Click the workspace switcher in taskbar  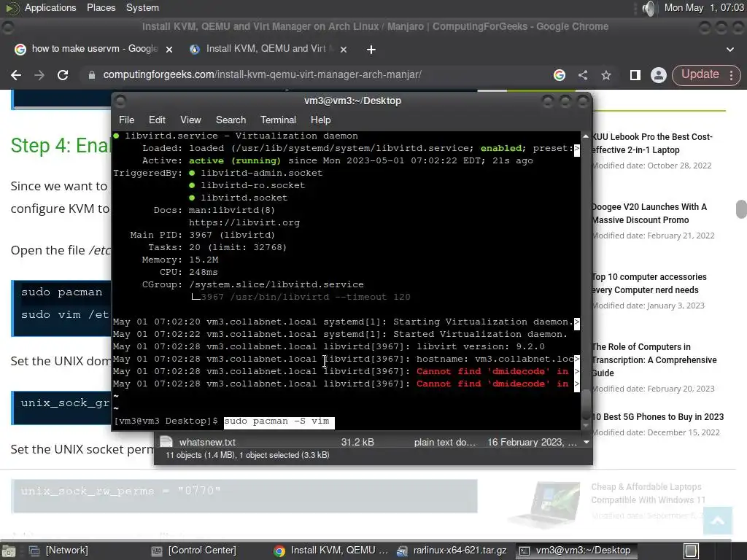point(692,551)
